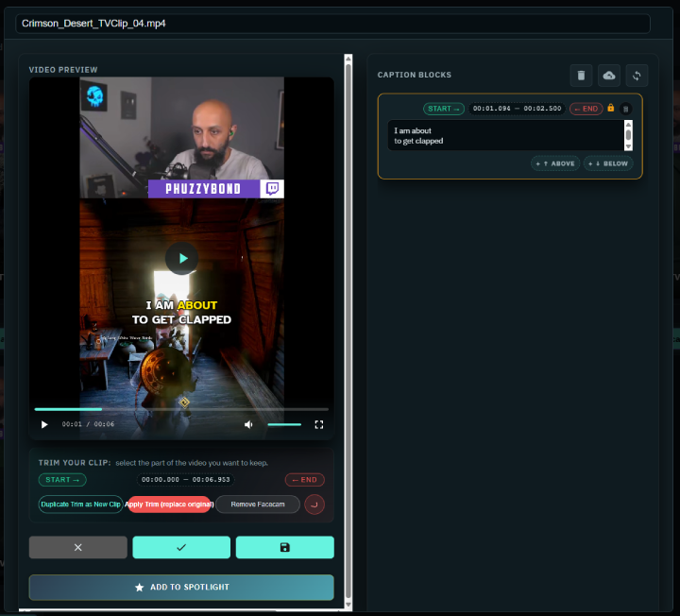Adjust the video volume slider
This screenshot has width=680, height=616.
point(284,424)
